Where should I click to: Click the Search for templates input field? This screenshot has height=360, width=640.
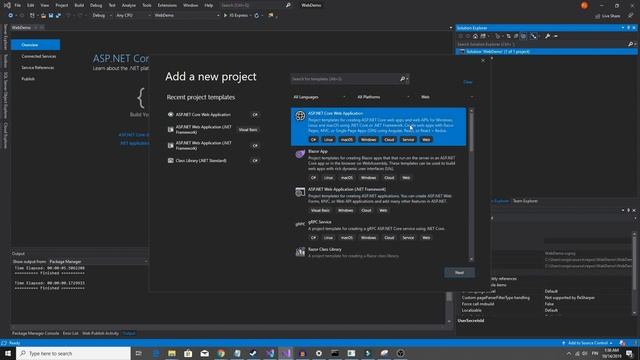click(x=350, y=79)
